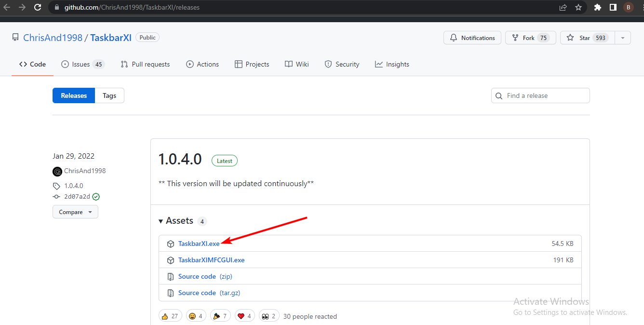Screen dimensions: 644x325
Task: Click the Find a release search field
Action: point(540,95)
